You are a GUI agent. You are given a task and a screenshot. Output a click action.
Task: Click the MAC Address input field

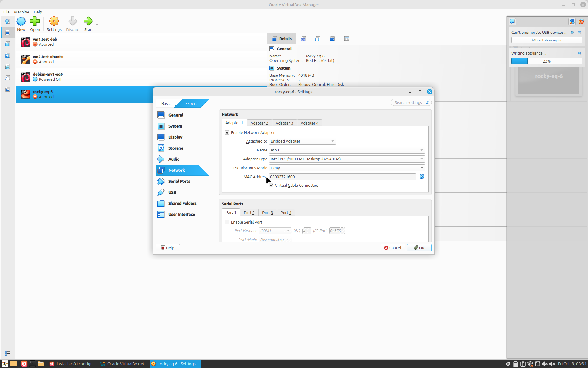(342, 177)
